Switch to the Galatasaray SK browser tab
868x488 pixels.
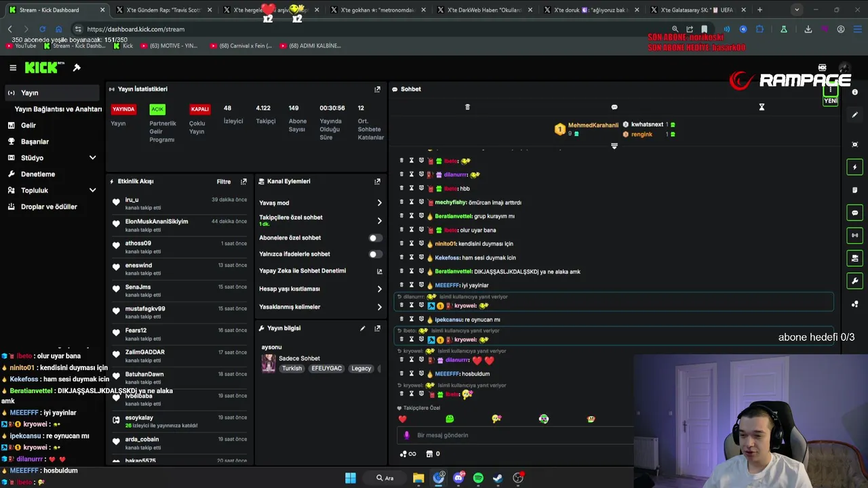click(696, 10)
